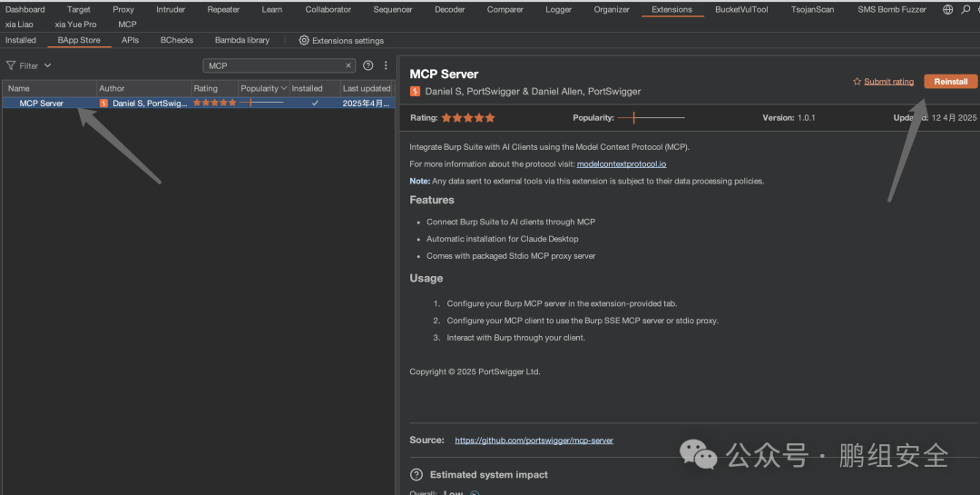Open the Dashboard tab

click(x=25, y=9)
